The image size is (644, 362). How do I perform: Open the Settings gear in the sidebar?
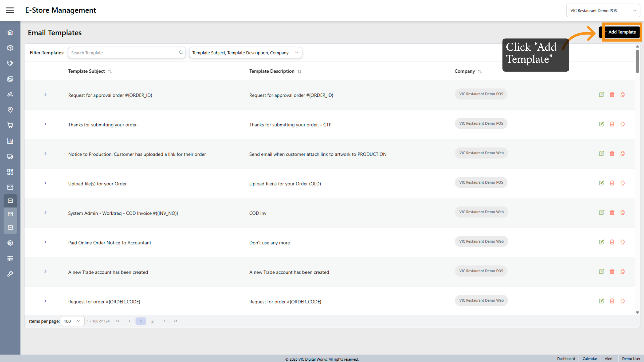coord(10,243)
